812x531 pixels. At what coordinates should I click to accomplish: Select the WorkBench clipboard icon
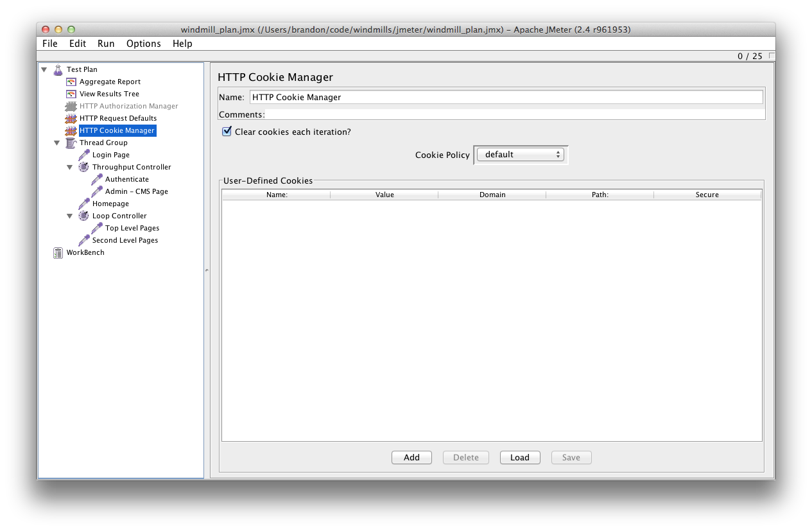coord(58,252)
